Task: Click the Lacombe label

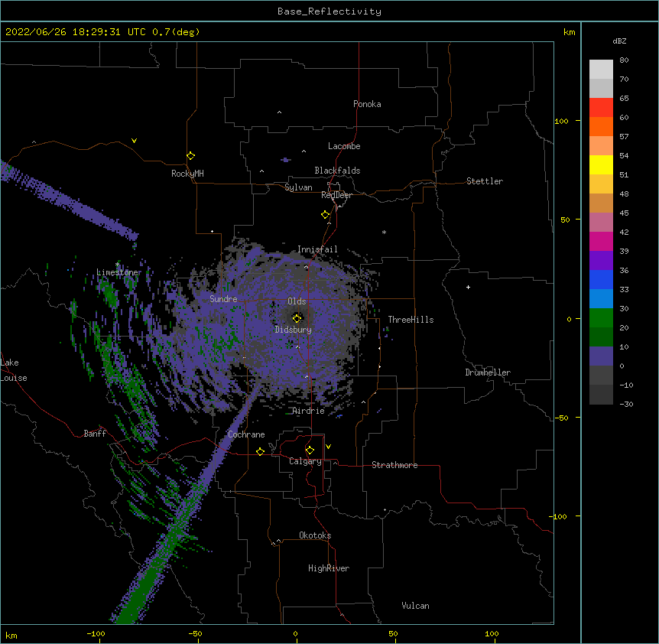Action: (344, 146)
